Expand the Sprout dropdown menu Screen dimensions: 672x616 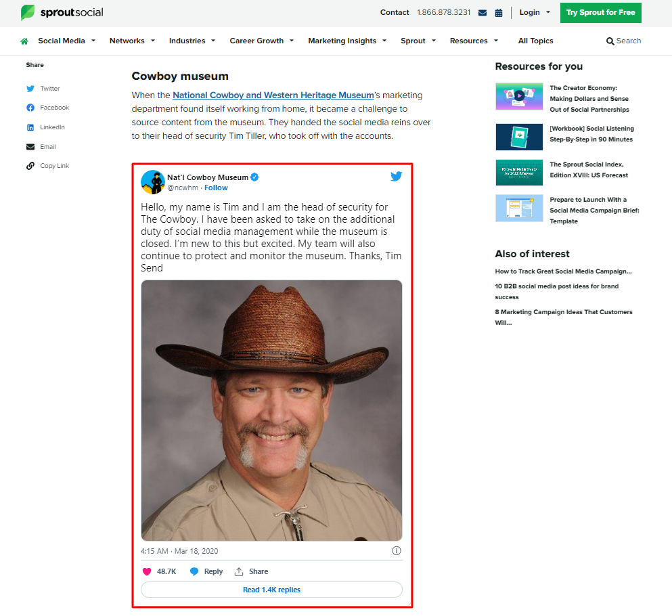point(418,41)
